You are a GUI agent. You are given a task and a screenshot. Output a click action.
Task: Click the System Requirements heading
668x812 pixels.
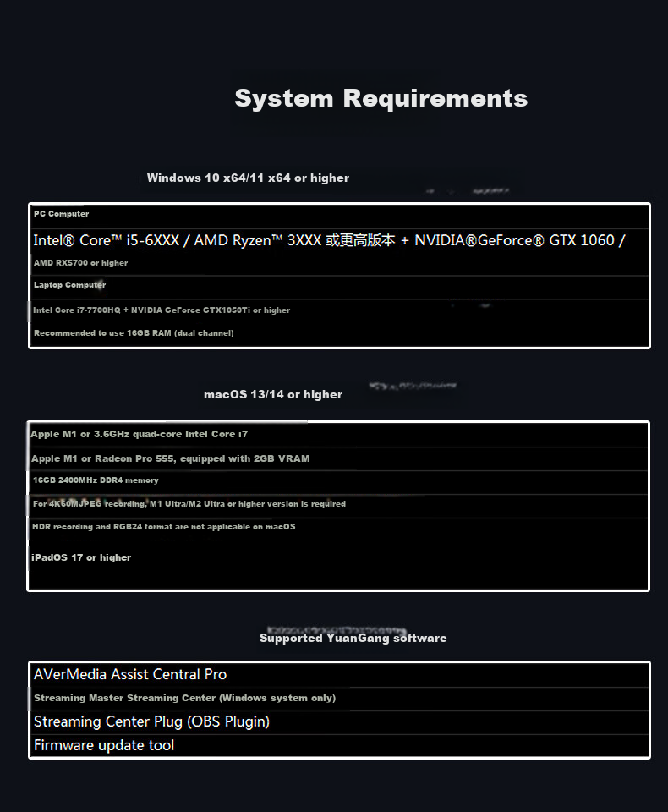(x=381, y=98)
